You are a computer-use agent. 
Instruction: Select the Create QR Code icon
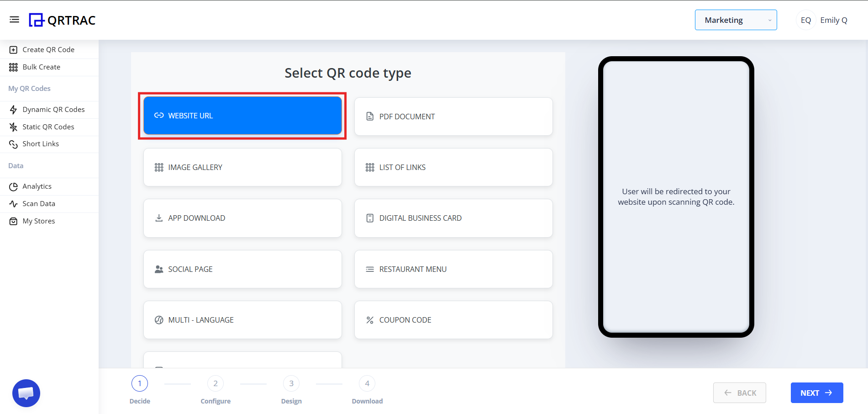tap(14, 49)
